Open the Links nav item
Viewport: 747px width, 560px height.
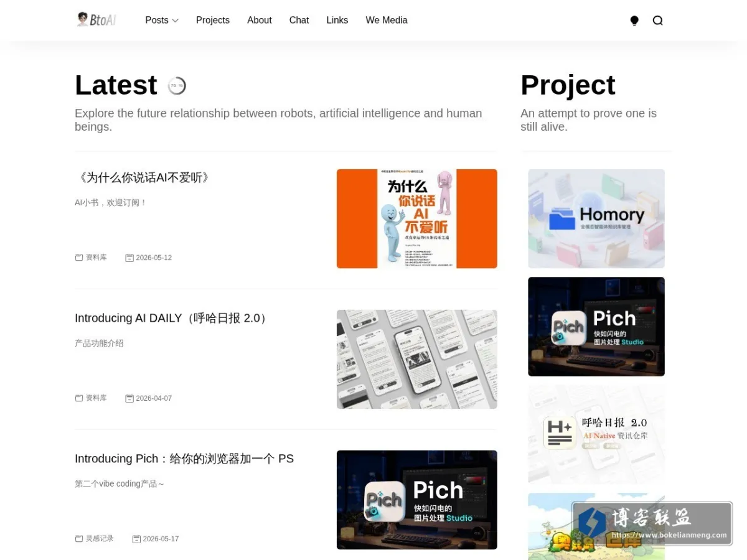[x=337, y=20]
